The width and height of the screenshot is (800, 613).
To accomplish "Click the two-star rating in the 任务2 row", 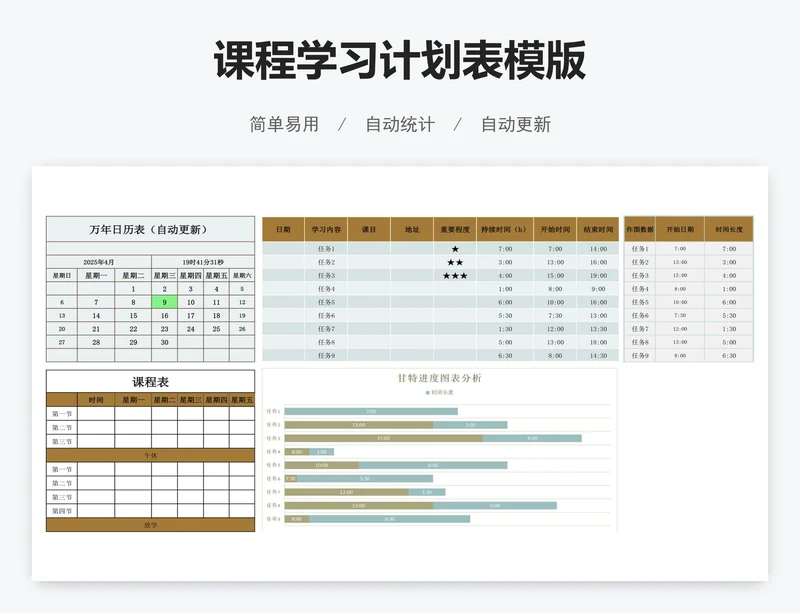I will coord(455,262).
